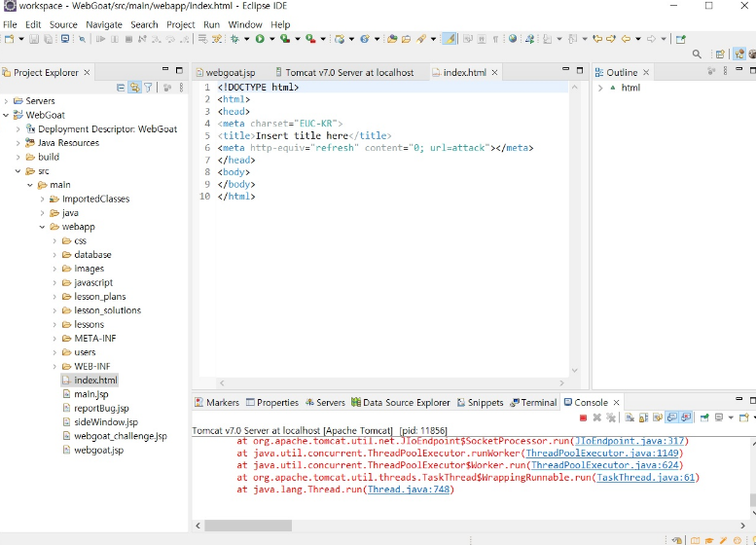Click Next Edit Location yellow arrow
Viewport: 756px width, 545px height.
pyautogui.click(x=611, y=39)
